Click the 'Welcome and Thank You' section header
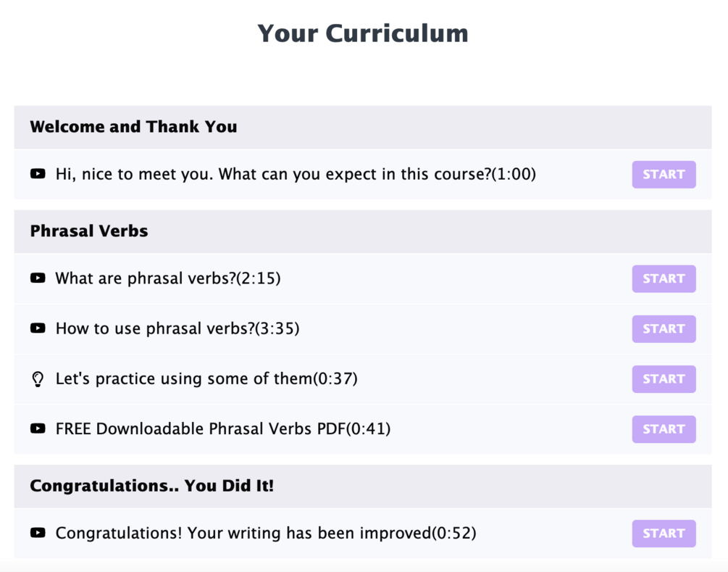This screenshot has height=572, width=728. [x=134, y=127]
